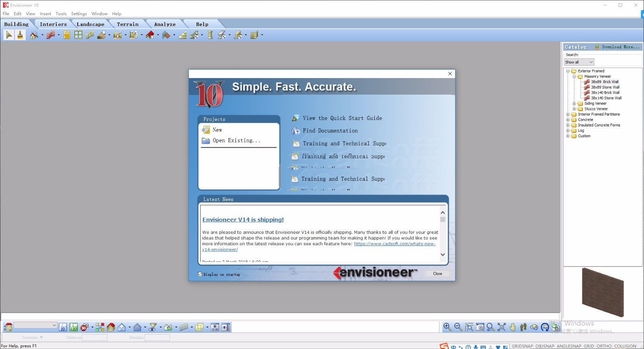Collapse the Masonry Veneer catalog folder
The height and width of the screenshot is (349, 644).
574,76
